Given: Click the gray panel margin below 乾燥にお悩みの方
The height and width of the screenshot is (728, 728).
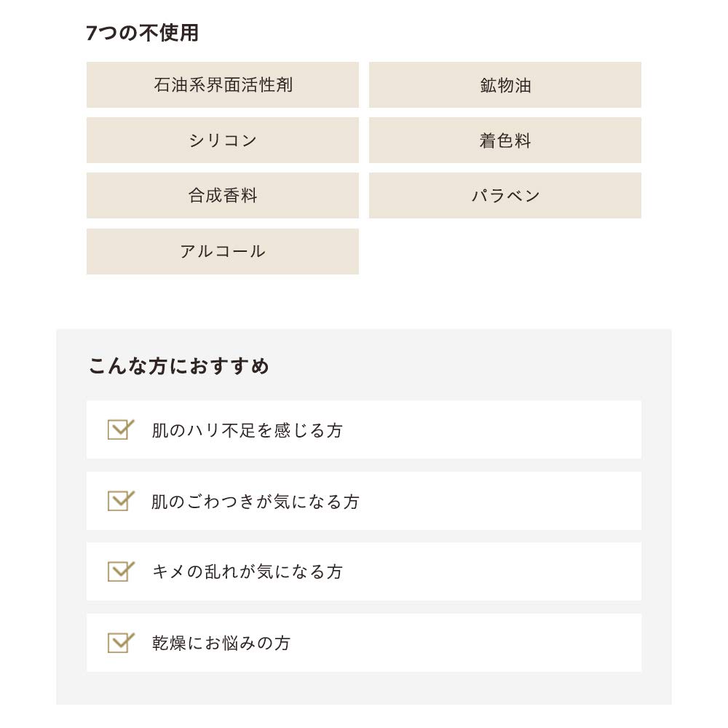Looking at the screenshot, I should (364, 689).
